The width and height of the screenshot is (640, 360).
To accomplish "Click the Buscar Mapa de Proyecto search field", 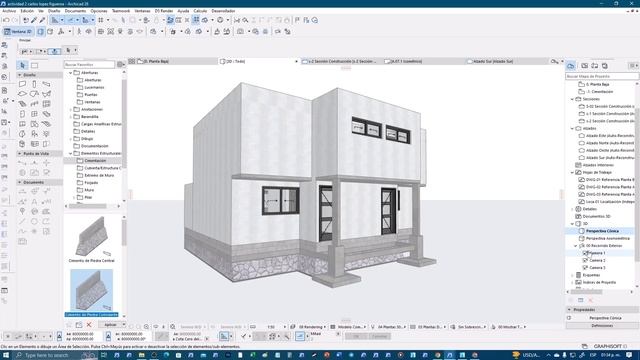I will coord(602,76).
